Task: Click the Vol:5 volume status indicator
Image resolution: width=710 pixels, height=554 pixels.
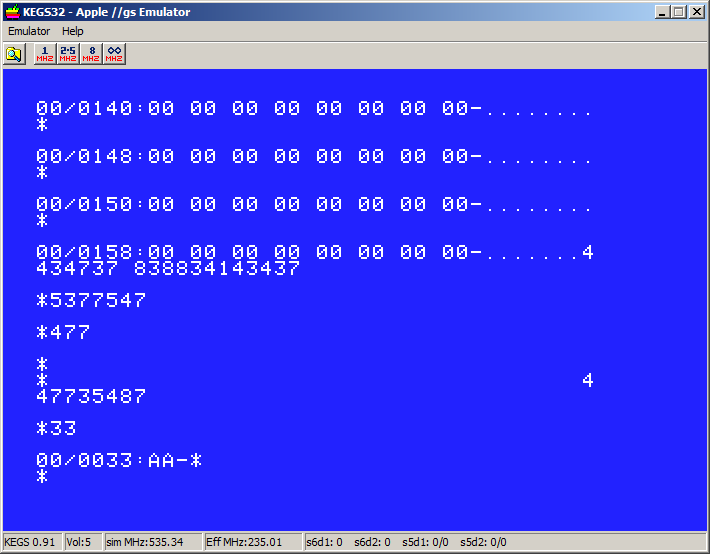Action: point(79,542)
